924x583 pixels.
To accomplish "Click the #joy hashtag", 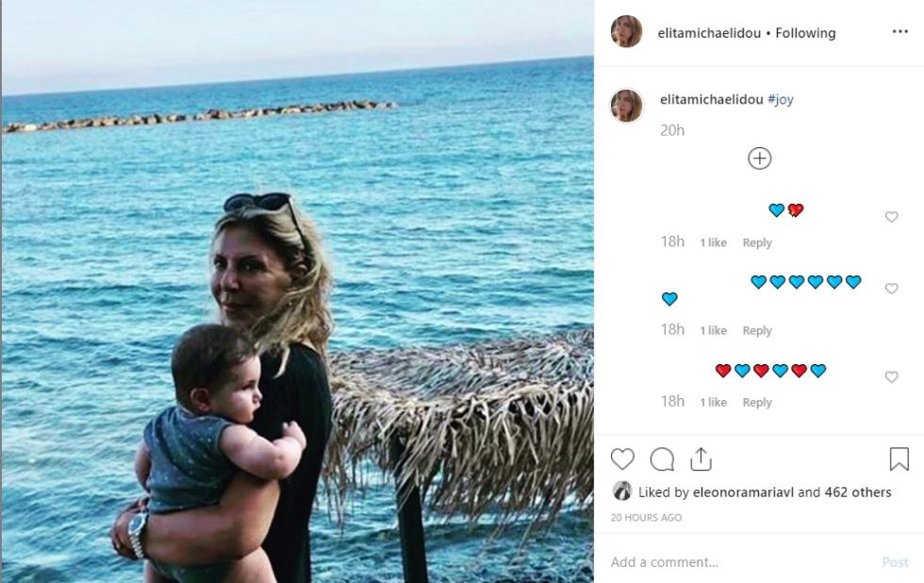I will coord(781,99).
